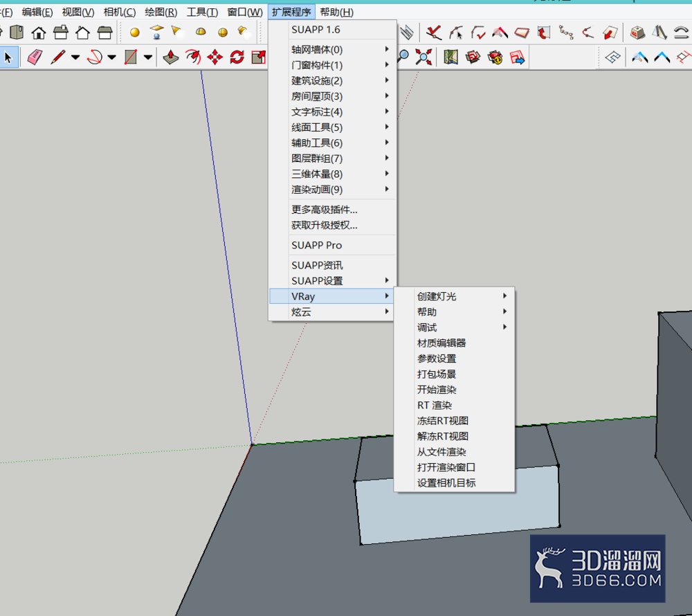Open the Arc tool dropdown arrow

111,57
